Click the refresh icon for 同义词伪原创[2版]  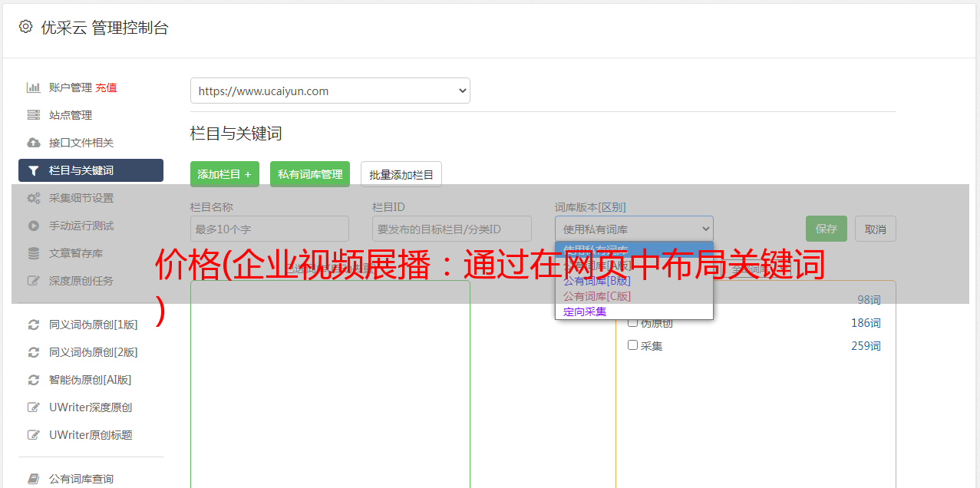[34, 352]
